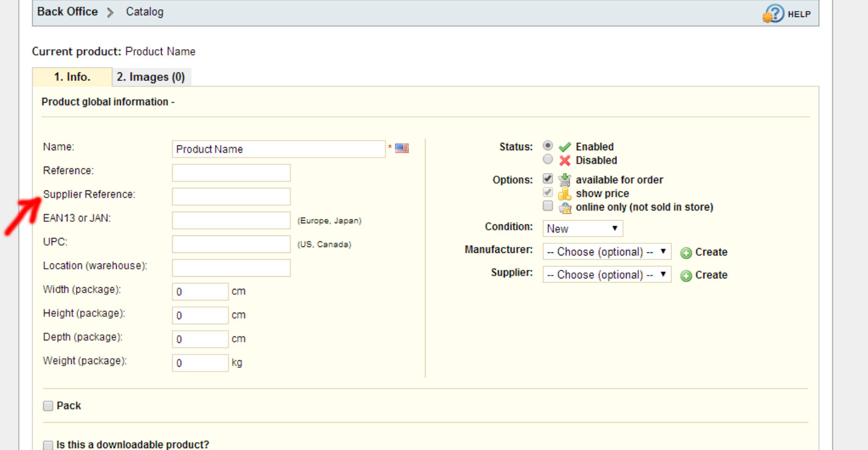The image size is (868, 450).
Task: Click the 'kg' unit after Weight field
Action: [237, 362]
